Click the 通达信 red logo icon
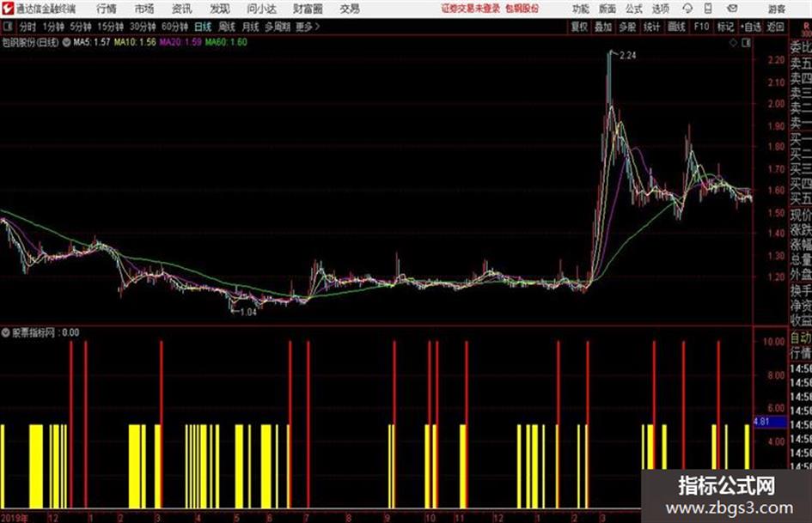Screen dimensions: 812x523 coord(8,9)
